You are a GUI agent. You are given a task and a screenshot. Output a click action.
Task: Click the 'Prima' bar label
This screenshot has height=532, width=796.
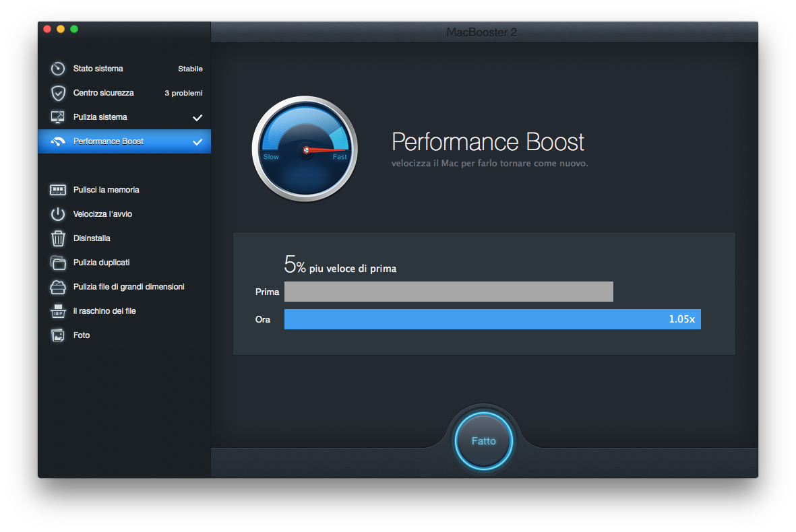pyautogui.click(x=267, y=292)
